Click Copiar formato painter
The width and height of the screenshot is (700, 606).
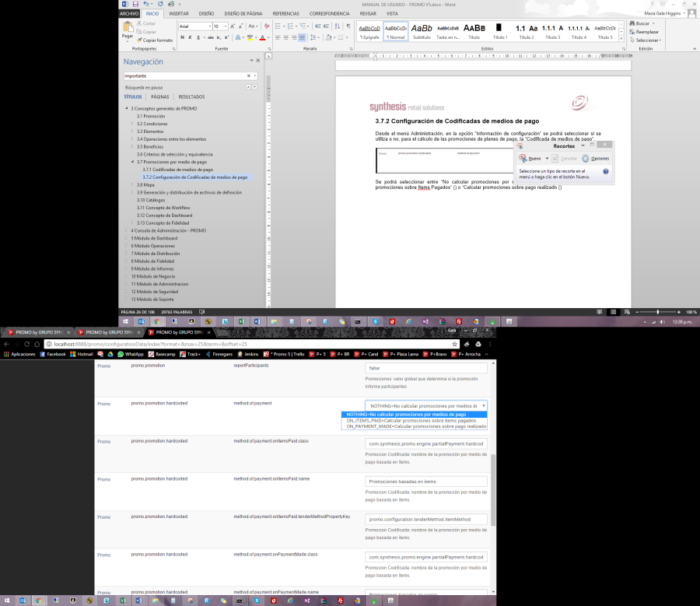pos(155,40)
